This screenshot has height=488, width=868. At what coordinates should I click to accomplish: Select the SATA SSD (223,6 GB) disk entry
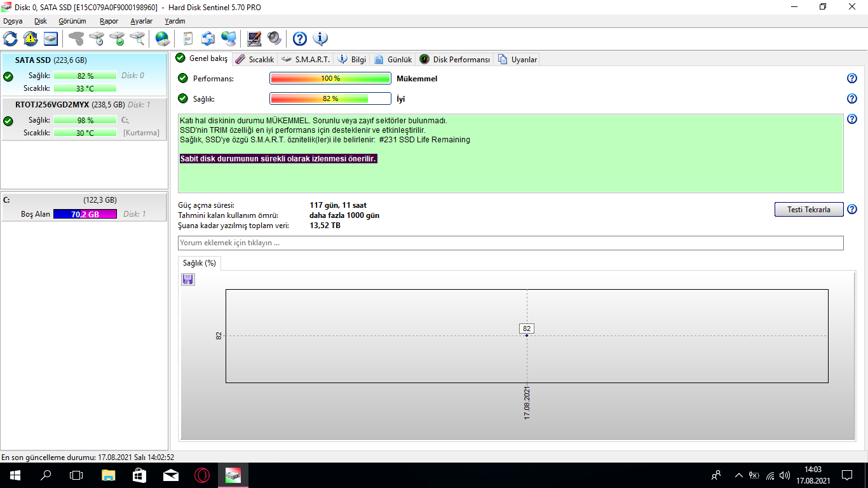(x=85, y=74)
